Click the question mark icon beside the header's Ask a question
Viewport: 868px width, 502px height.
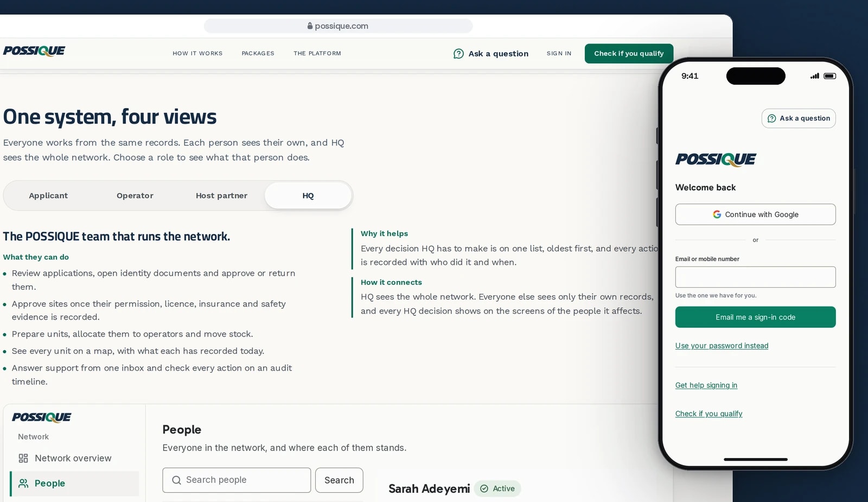(x=458, y=54)
